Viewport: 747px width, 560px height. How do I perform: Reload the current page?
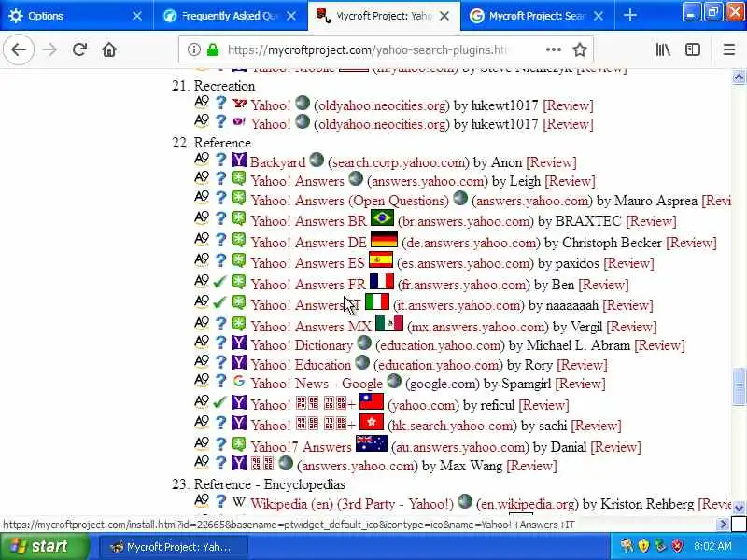[x=79, y=49]
